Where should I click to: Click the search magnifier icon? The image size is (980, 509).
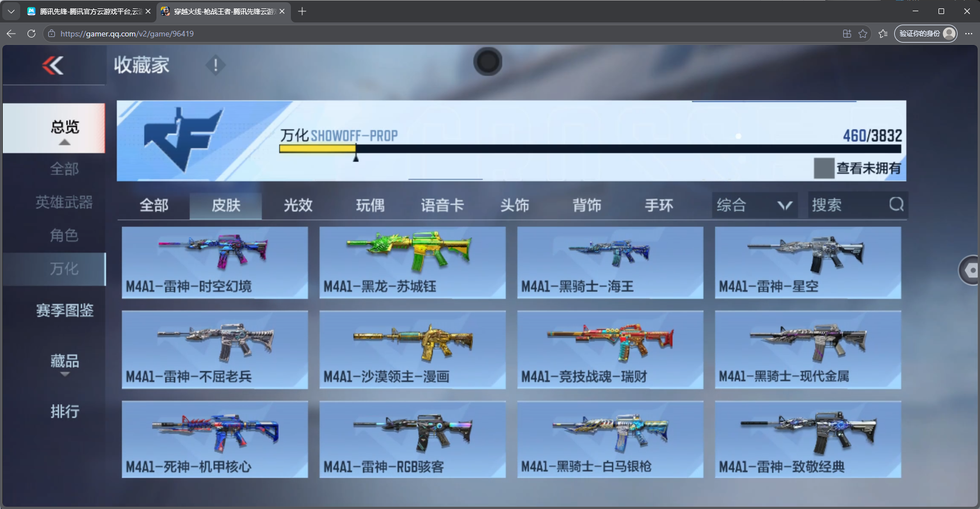896,205
